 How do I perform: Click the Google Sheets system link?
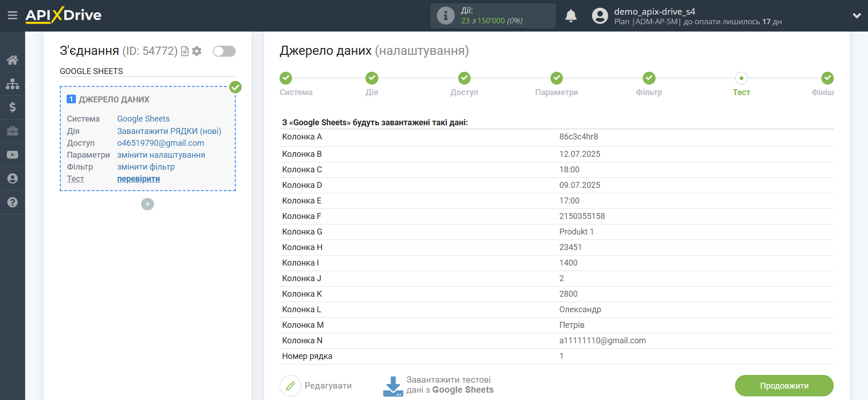[143, 119]
